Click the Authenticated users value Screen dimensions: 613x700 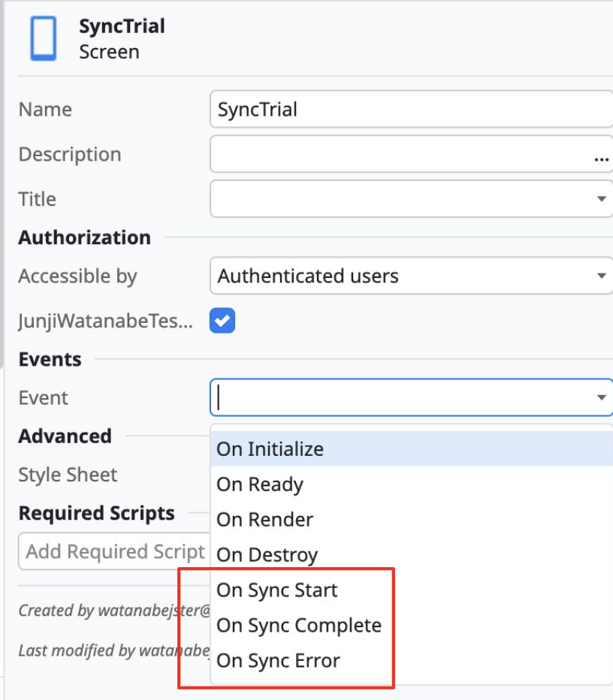pyautogui.click(x=308, y=276)
